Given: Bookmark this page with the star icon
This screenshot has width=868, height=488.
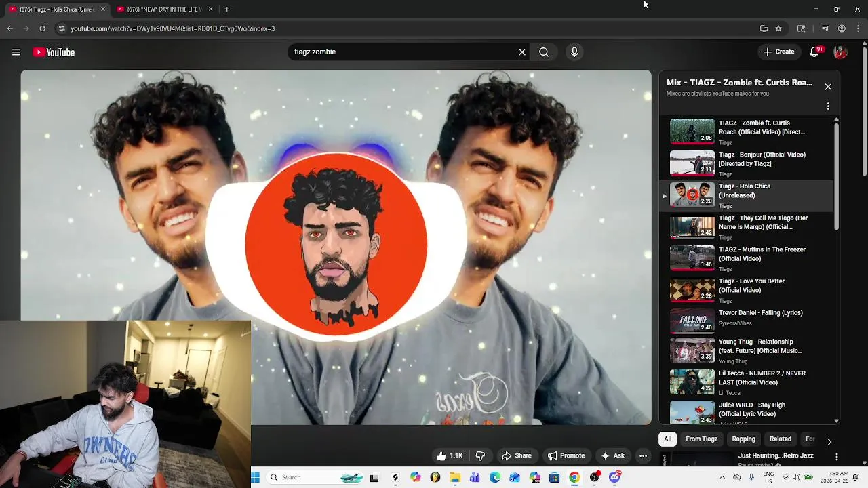Looking at the screenshot, I should pyautogui.click(x=778, y=28).
